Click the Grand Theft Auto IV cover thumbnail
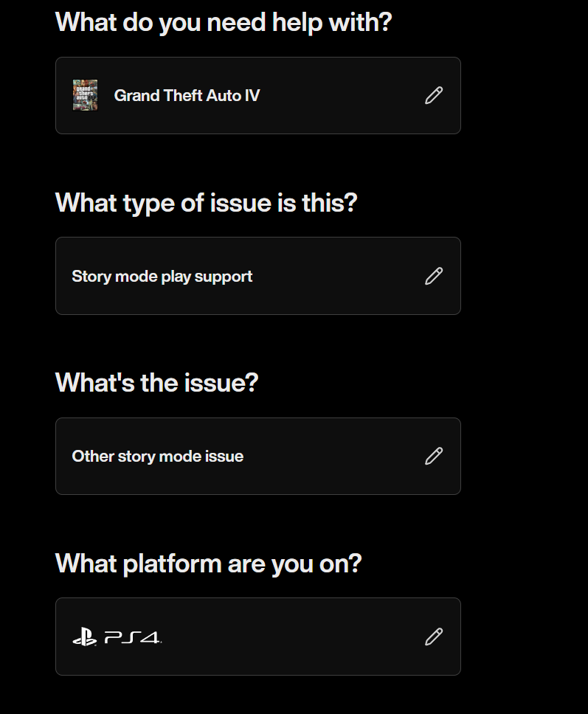The width and height of the screenshot is (588, 714). [85, 95]
